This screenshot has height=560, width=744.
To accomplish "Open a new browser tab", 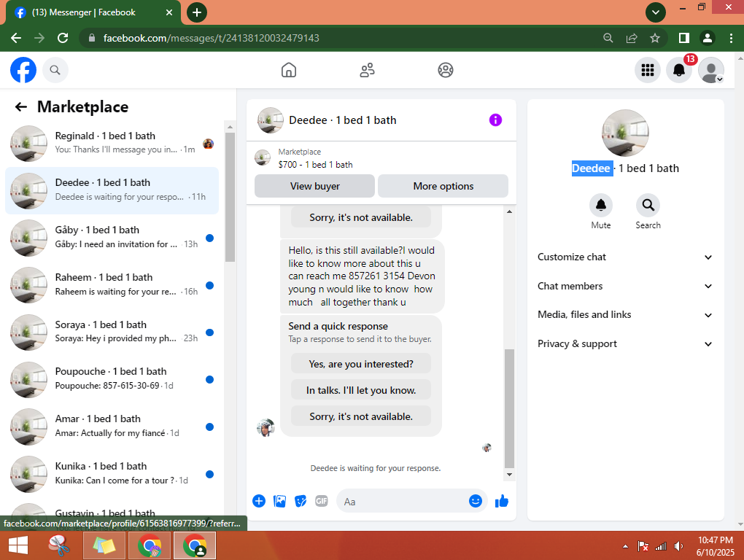I will pyautogui.click(x=197, y=12).
